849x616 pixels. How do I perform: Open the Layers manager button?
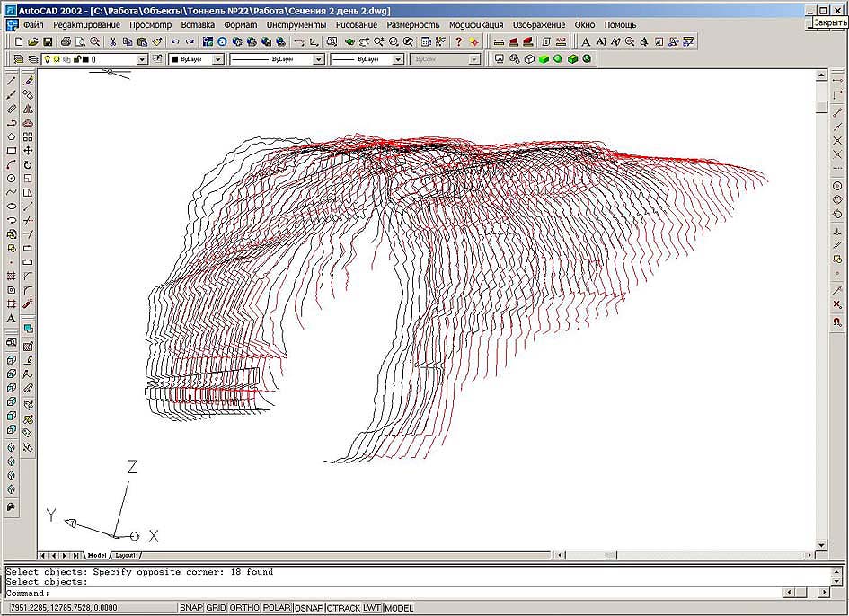tap(19, 59)
